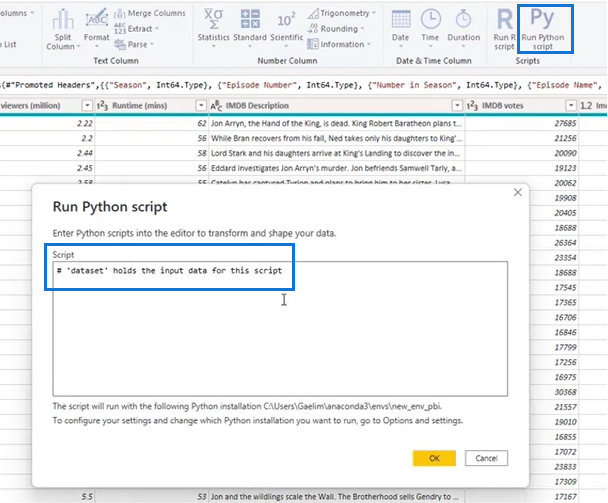The height and width of the screenshot is (503, 608).
Task: Open the Format text tool
Action: pyautogui.click(x=97, y=28)
